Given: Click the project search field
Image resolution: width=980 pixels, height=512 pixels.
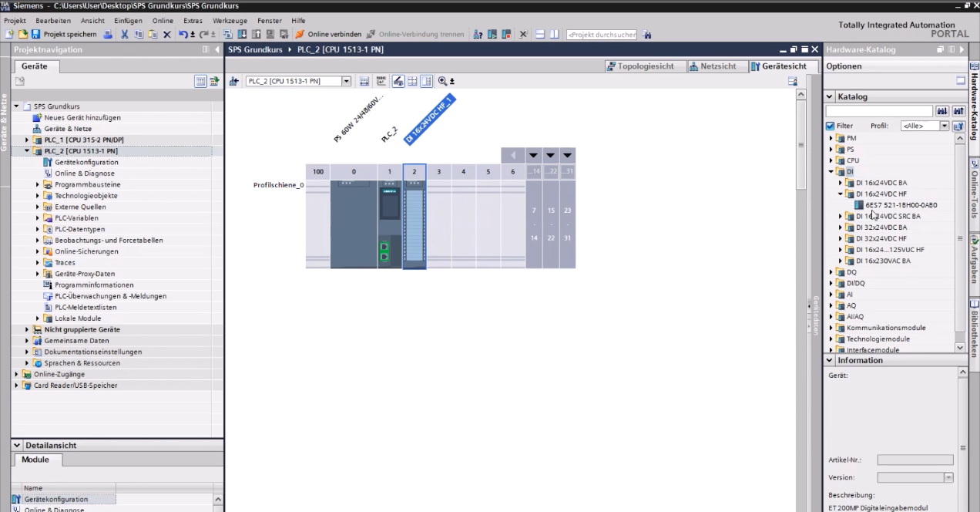Looking at the screenshot, I should click(601, 35).
